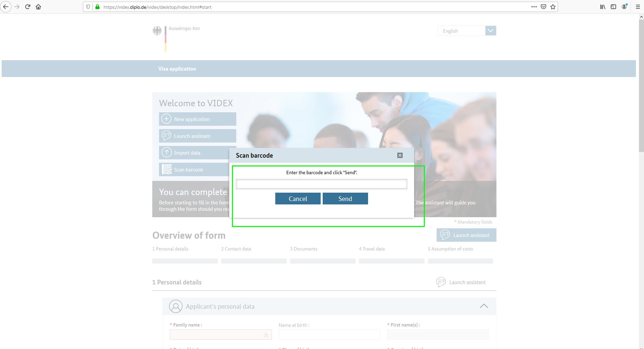Image resolution: width=644 pixels, height=349 pixels.
Task: Click the blue Launch assistant button above overview
Action: tap(467, 235)
